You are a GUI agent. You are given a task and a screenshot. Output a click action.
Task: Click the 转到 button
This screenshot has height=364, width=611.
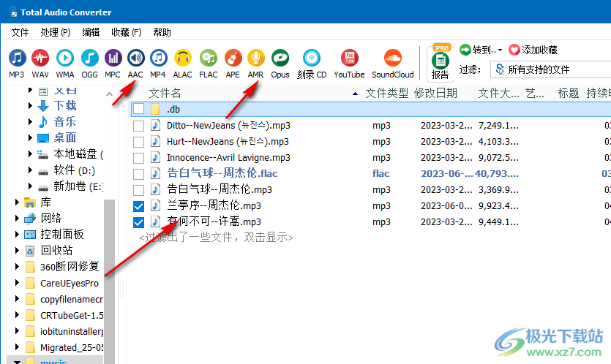(479, 50)
